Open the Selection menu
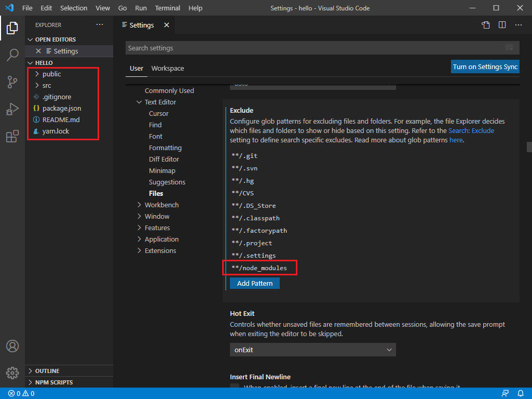The width and height of the screenshot is (532, 399). (x=74, y=8)
